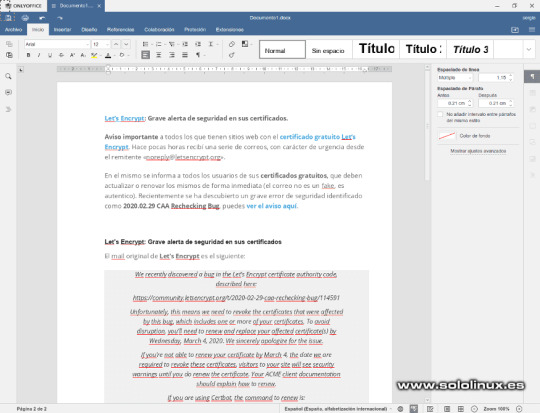Viewport: 540px width, 413px height.
Task: Click the Print icon in the title bar
Action: click(x=25, y=18)
